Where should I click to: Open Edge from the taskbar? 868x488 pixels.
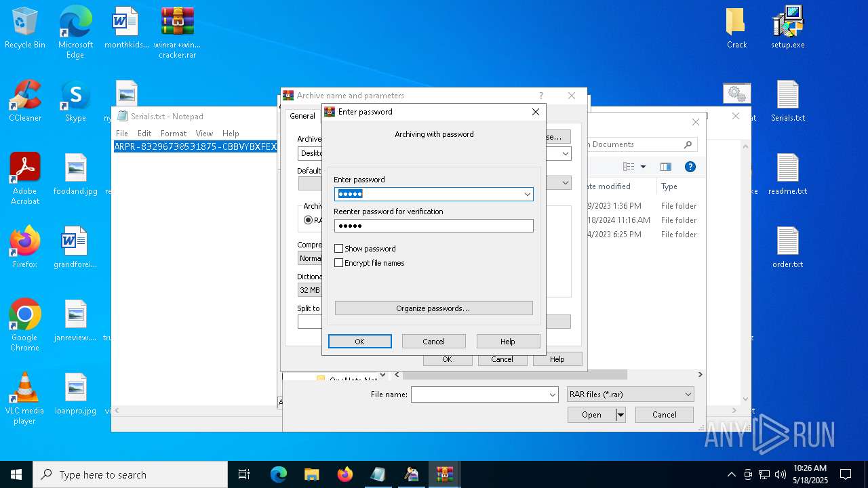pos(278,474)
